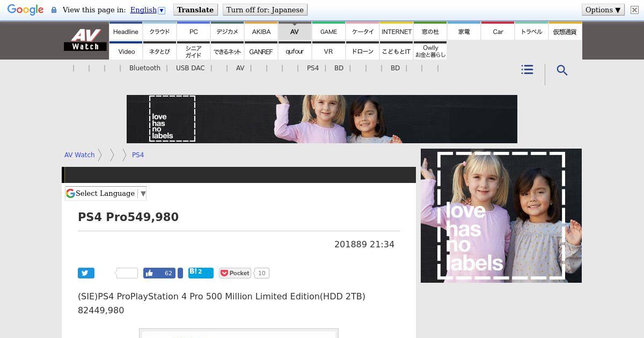Select the AV tab
This screenshot has height=338, width=644.
[x=295, y=32]
